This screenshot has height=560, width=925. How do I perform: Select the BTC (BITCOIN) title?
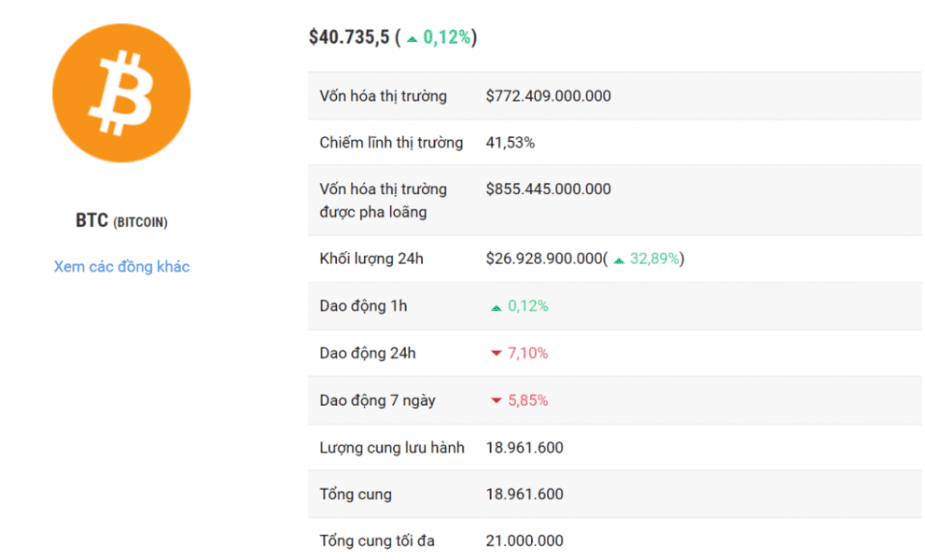[x=121, y=220]
